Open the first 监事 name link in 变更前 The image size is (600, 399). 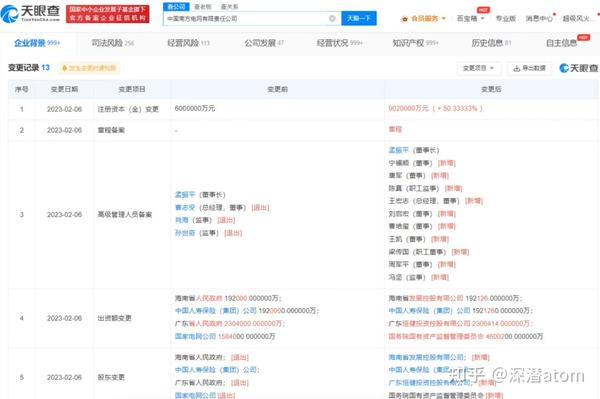click(182, 220)
